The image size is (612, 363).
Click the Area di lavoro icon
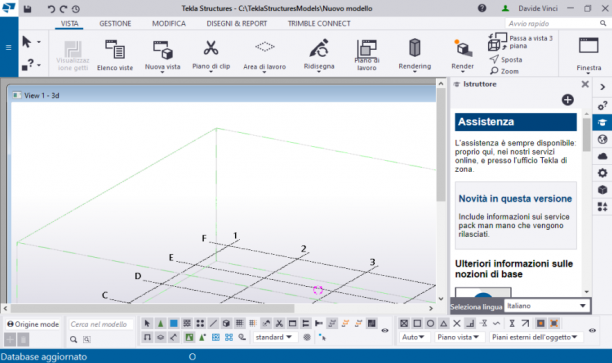[x=265, y=47]
